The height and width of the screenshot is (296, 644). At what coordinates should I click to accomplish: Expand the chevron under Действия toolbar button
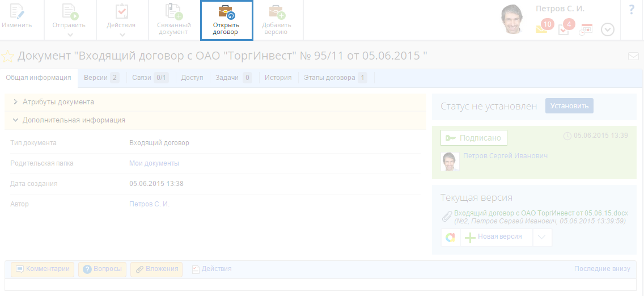tap(122, 35)
